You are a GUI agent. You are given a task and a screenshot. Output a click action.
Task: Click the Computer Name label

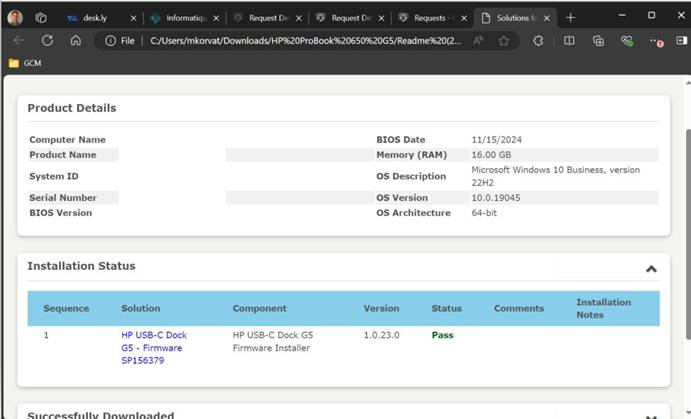click(67, 140)
